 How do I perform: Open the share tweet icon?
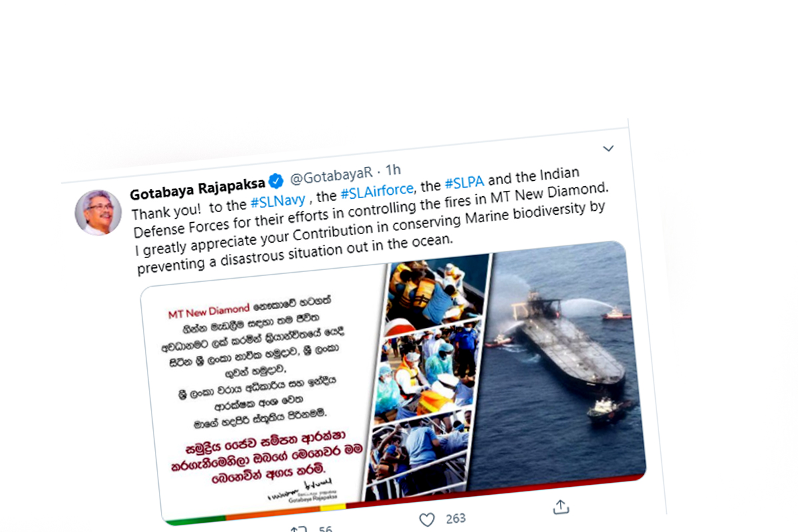[560, 508]
